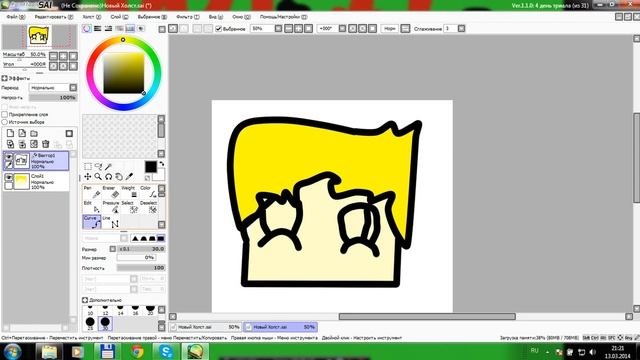Click the Плотность density slider

141,268
